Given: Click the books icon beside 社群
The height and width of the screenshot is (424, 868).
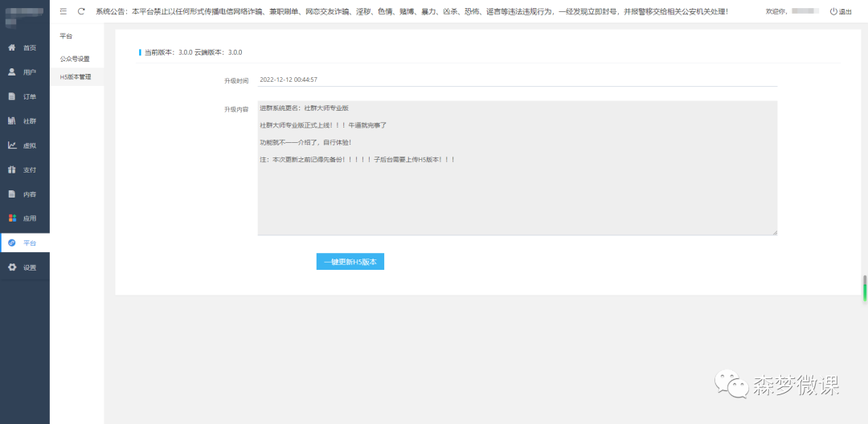Looking at the screenshot, I should tap(11, 120).
